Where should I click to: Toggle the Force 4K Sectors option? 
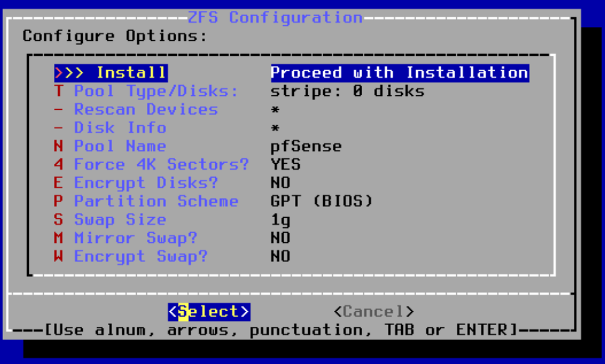pyautogui.click(x=161, y=165)
